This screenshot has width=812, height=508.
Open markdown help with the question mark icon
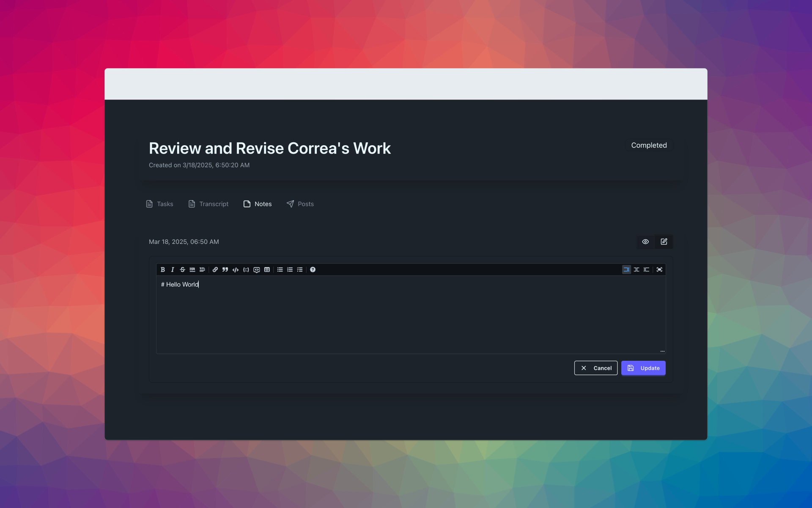tap(313, 270)
